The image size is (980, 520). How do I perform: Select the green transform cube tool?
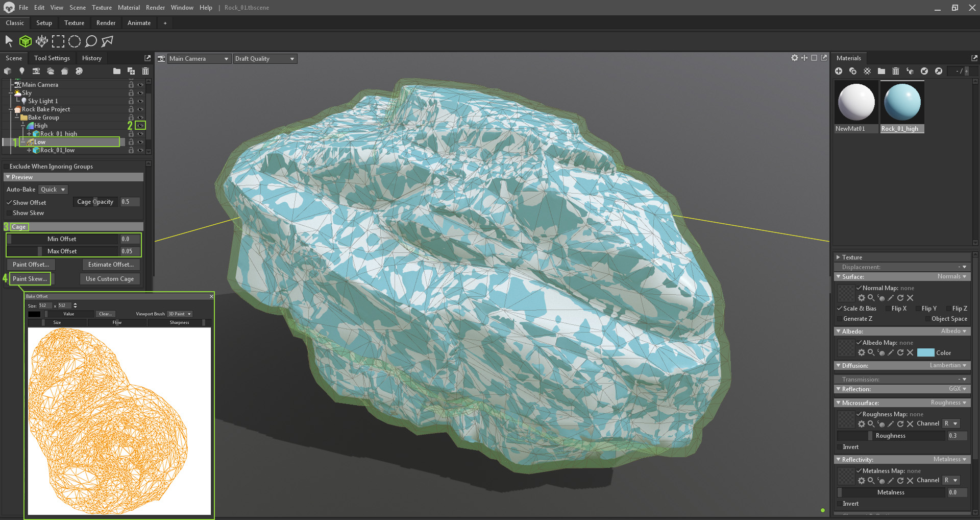26,41
